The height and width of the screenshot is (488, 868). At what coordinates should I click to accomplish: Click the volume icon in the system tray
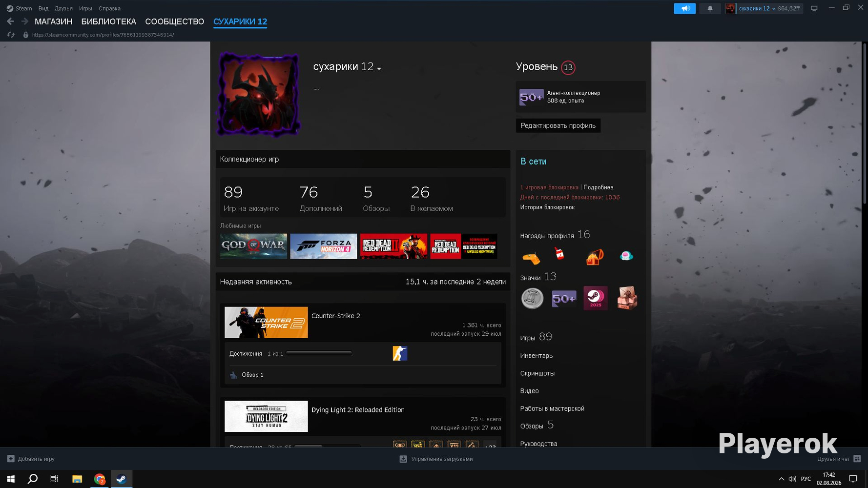pyautogui.click(x=792, y=479)
